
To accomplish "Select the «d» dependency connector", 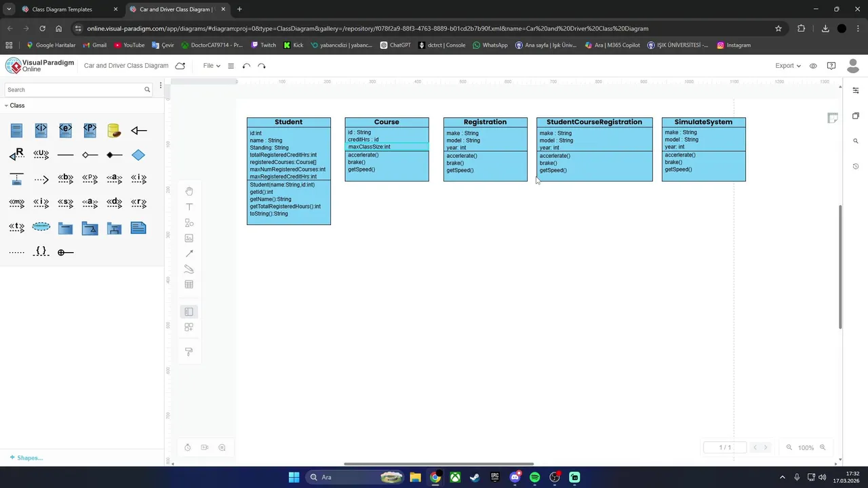I will pyautogui.click(x=114, y=203).
